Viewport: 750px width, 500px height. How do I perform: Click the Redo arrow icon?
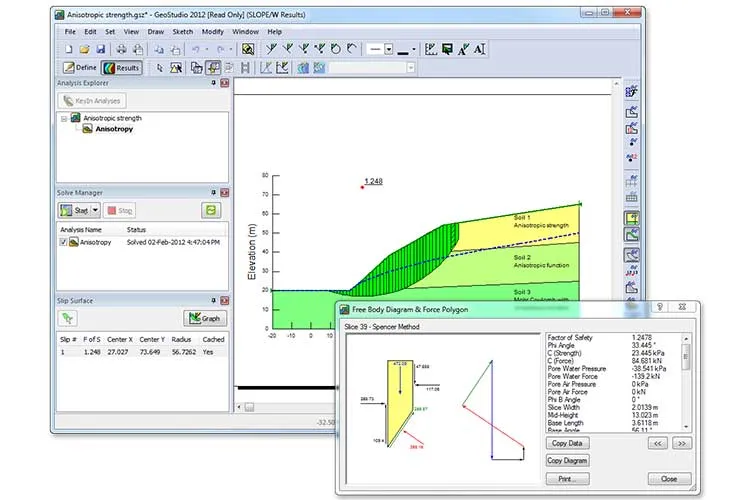tap(221, 49)
